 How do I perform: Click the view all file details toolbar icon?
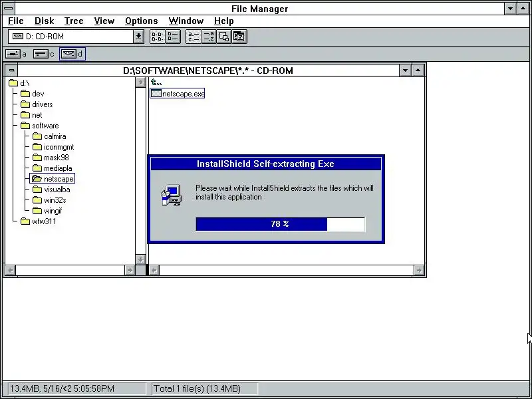pos(173,37)
